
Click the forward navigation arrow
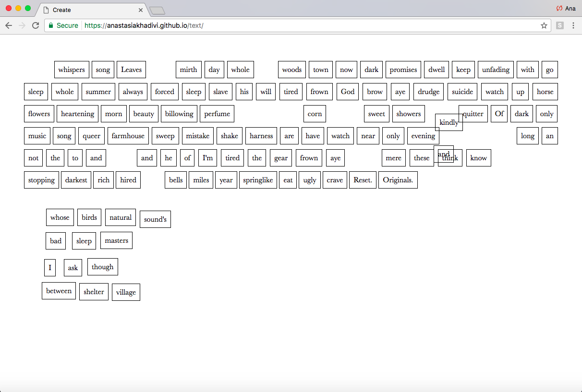(x=22, y=25)
